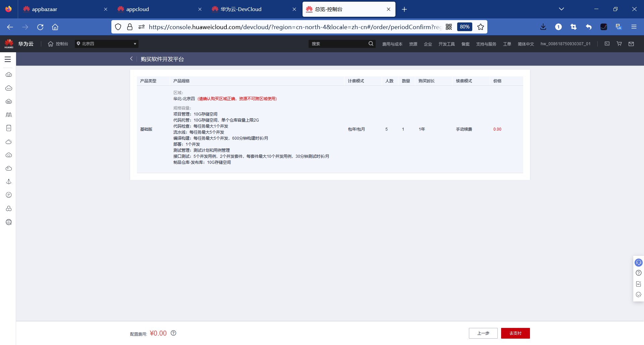Click the crop screenshot extension icon
The width and height of the screenshot is (644, 345).
point(574,27)
